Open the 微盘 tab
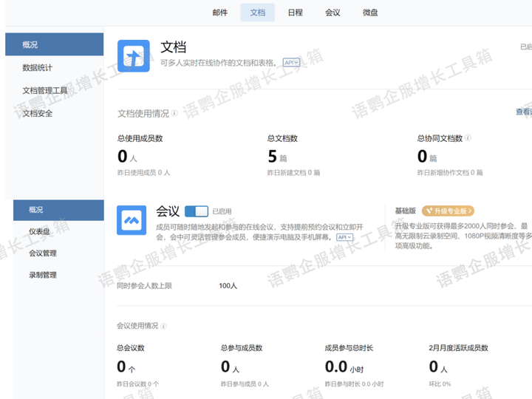Image resolution: width=532 pixels, height=399 pixels. point(371,13)
